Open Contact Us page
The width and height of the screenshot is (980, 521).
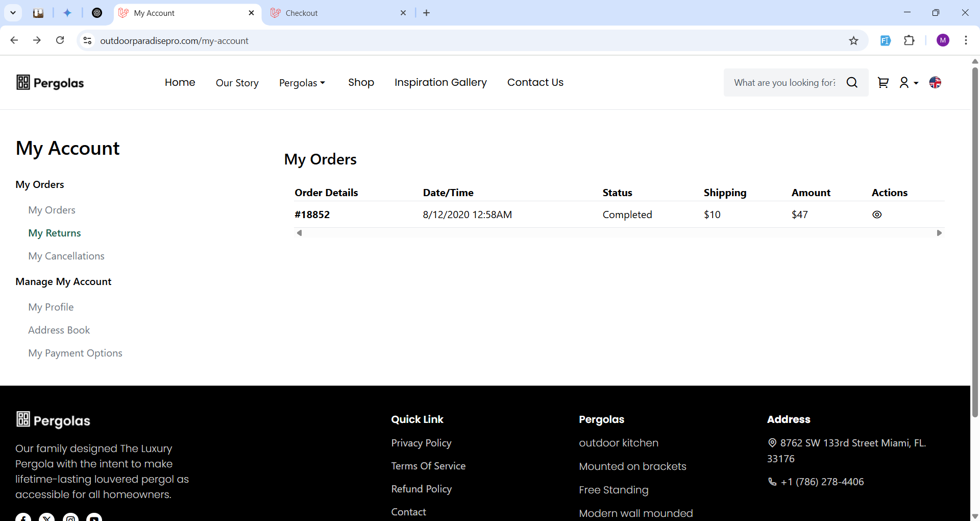coord(535,82)
